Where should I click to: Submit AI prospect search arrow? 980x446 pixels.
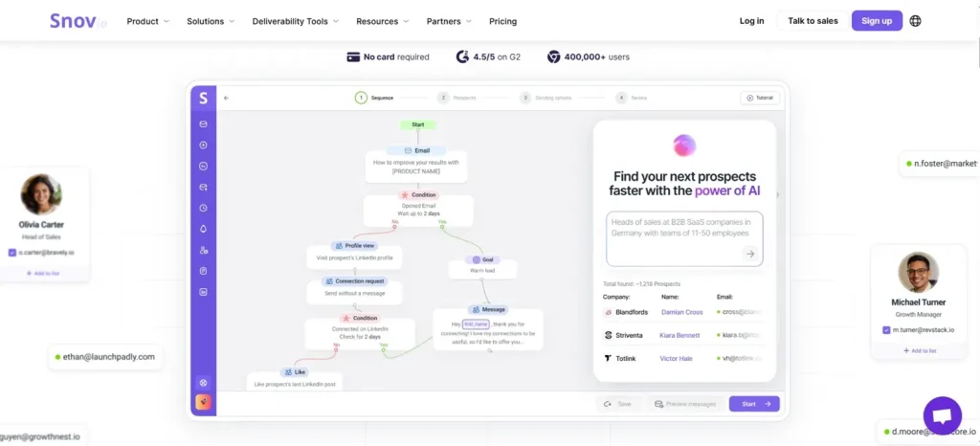750,254
